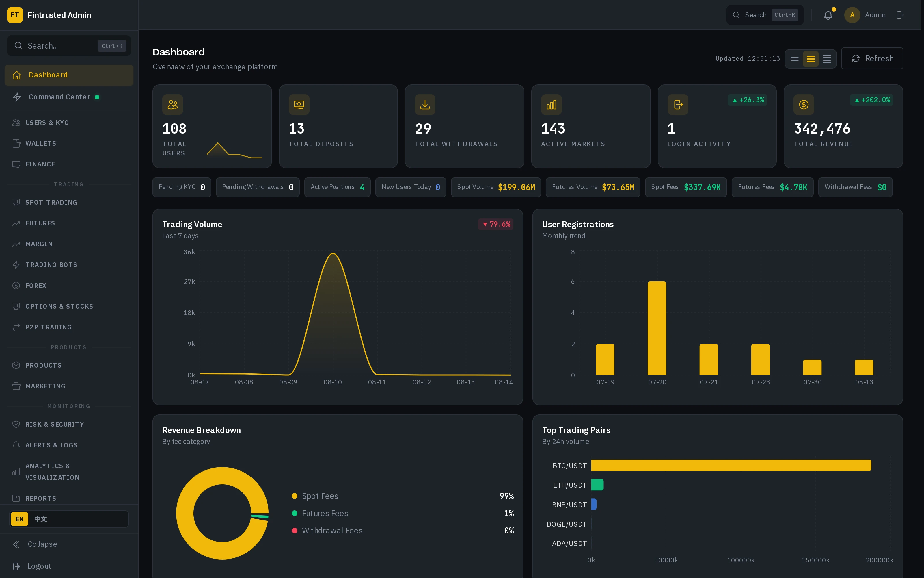Screen dimensions: 924x578
Task: Click the Risk & Security shield icon
Action: [16, 424]
